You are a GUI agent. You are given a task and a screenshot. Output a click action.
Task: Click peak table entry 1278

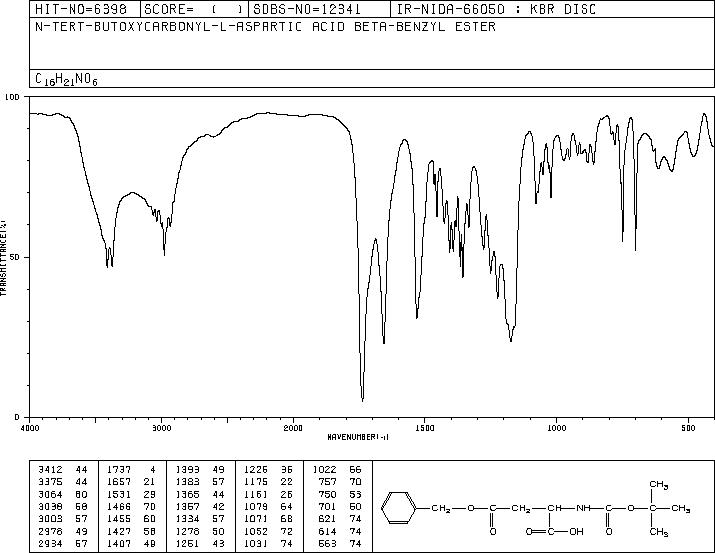tap(187, 532)
